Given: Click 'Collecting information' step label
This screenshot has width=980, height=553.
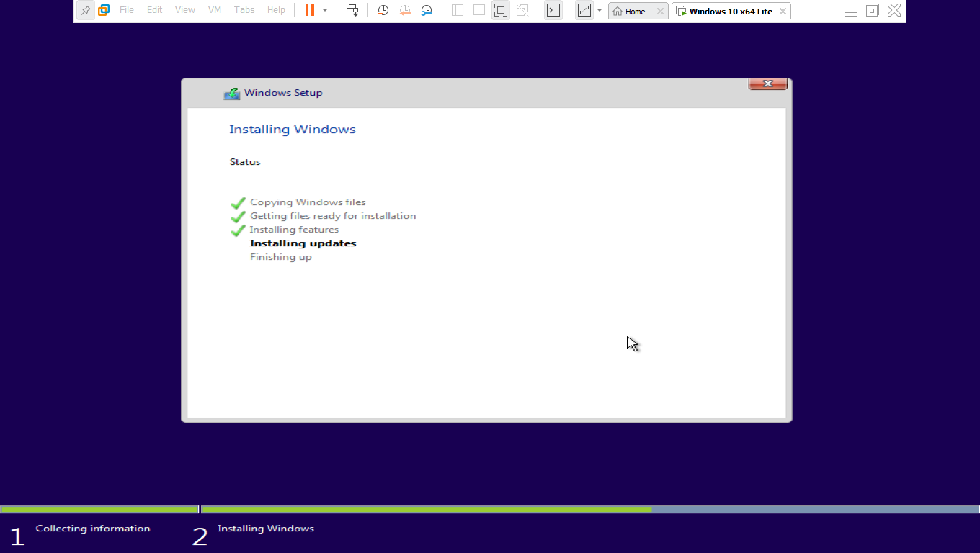Looking at the screenshot, I should [x=93, y=529].
